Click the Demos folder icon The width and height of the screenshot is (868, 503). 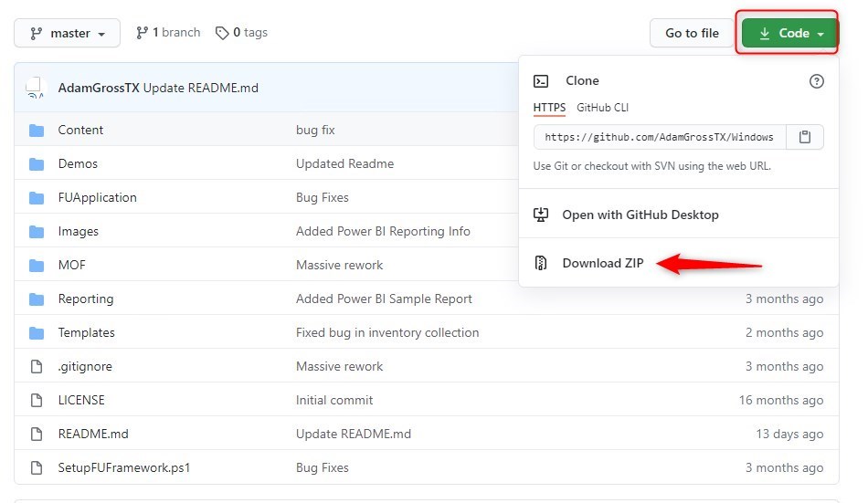37,163
